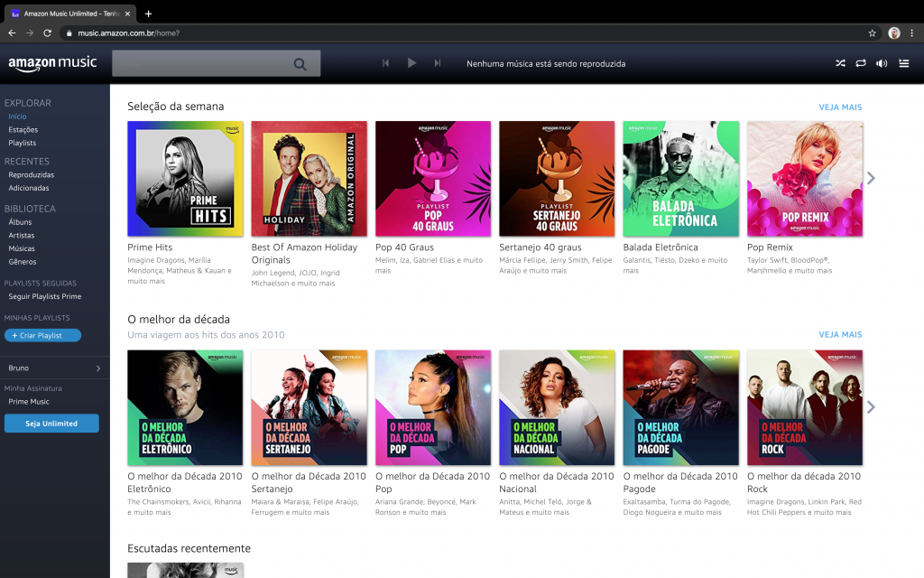Click the Pop Remix title text
The width and height of the screenshot is (924, 578).
[770, 247]
